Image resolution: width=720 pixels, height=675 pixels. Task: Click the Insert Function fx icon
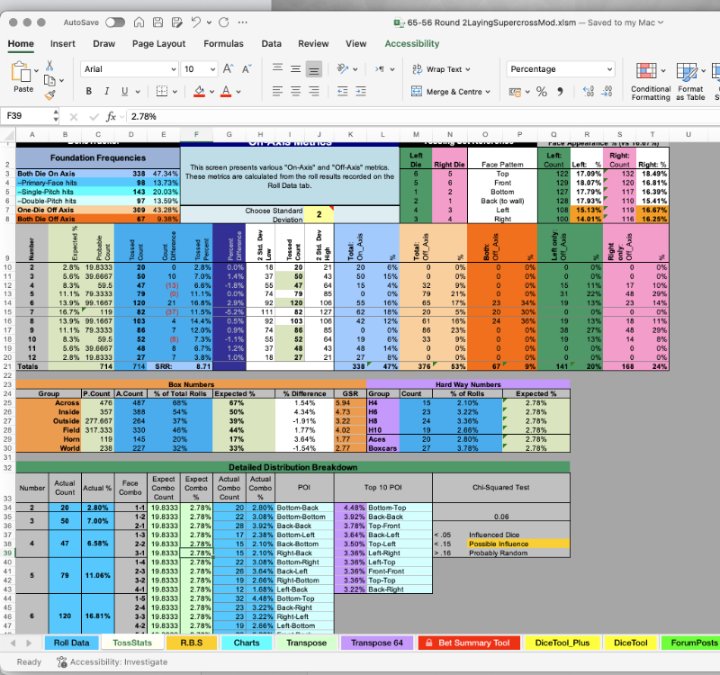pos(112,116)
